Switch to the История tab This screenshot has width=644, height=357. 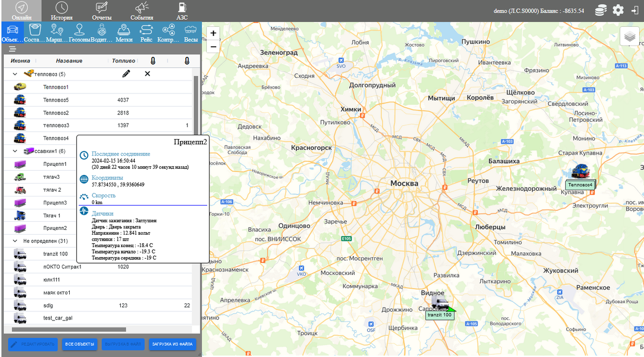pos(62,11)
